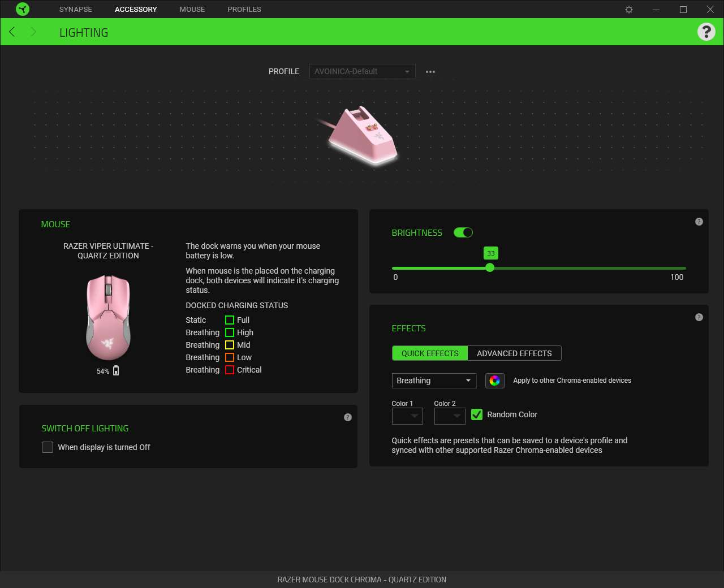Expand the Breathing effect dropdown

click(x=434, y=381)
